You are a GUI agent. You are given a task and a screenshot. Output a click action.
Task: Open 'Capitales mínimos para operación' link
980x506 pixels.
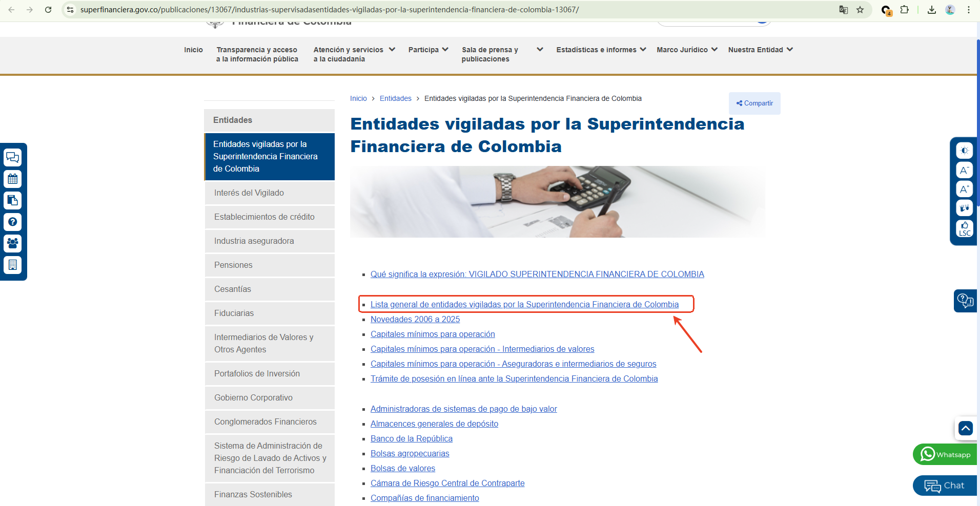point(433,334)
